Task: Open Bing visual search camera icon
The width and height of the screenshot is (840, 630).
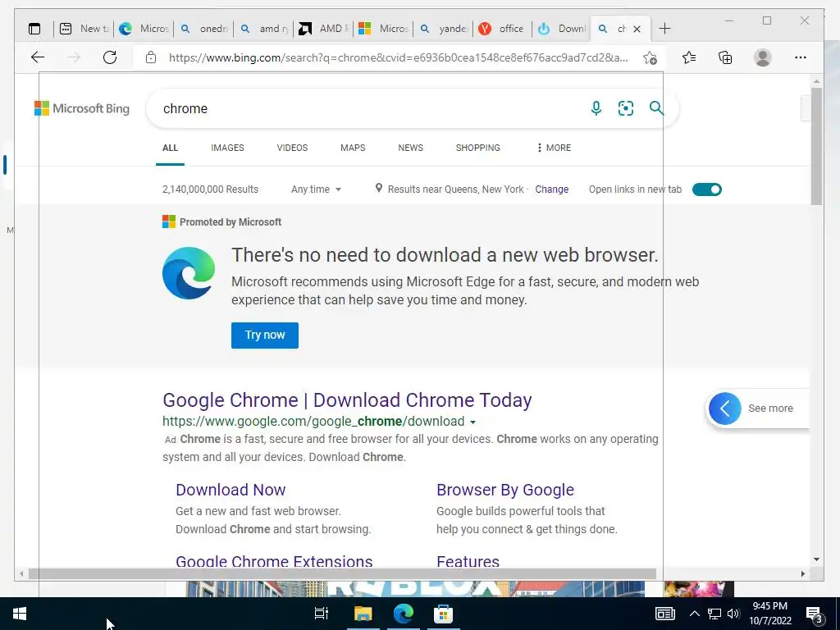Action: tap(626, 108)
